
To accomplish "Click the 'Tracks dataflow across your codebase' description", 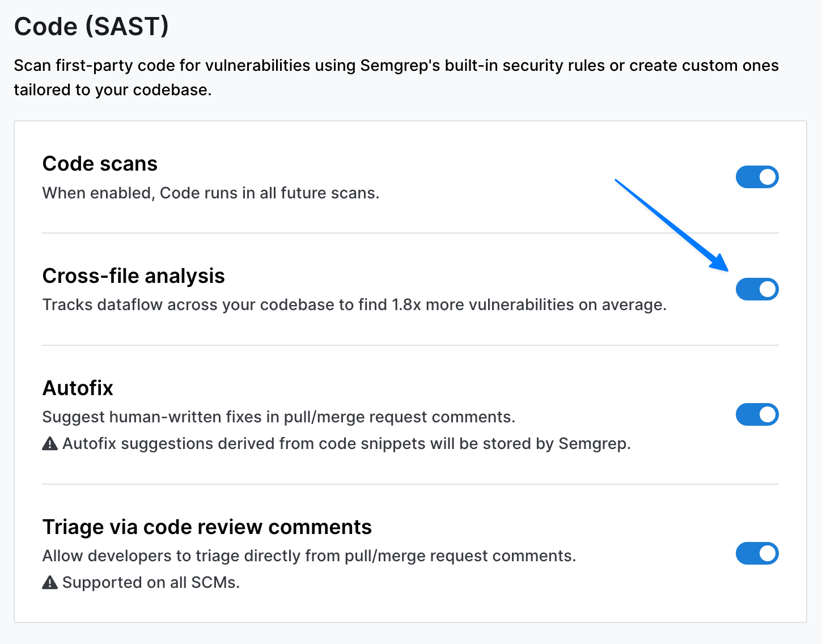I will (x=354, y=305).
